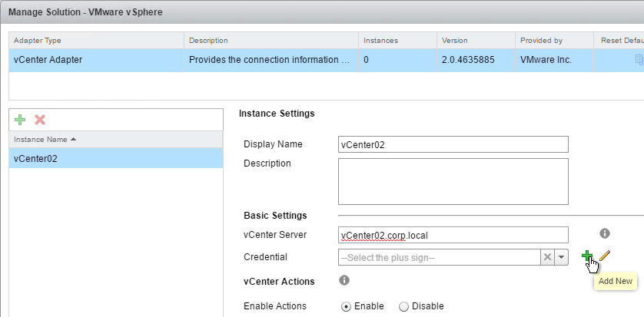Clear credential selection with X icon
Viewport: 644px width, 317px height.
point(547,257)
